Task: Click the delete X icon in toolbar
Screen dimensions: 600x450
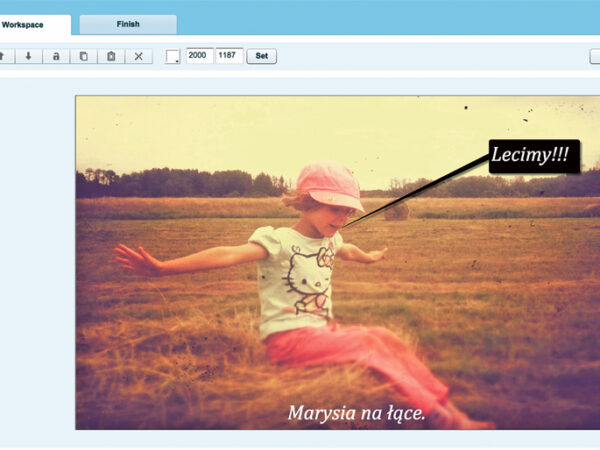Action: tap(139, 56)
